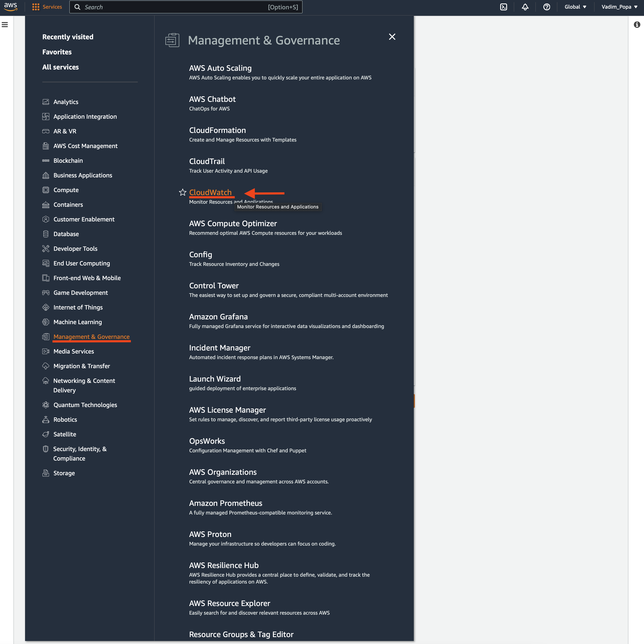Open the notifications bell
This screenshot has width=644, height=644.
point(525,7)
